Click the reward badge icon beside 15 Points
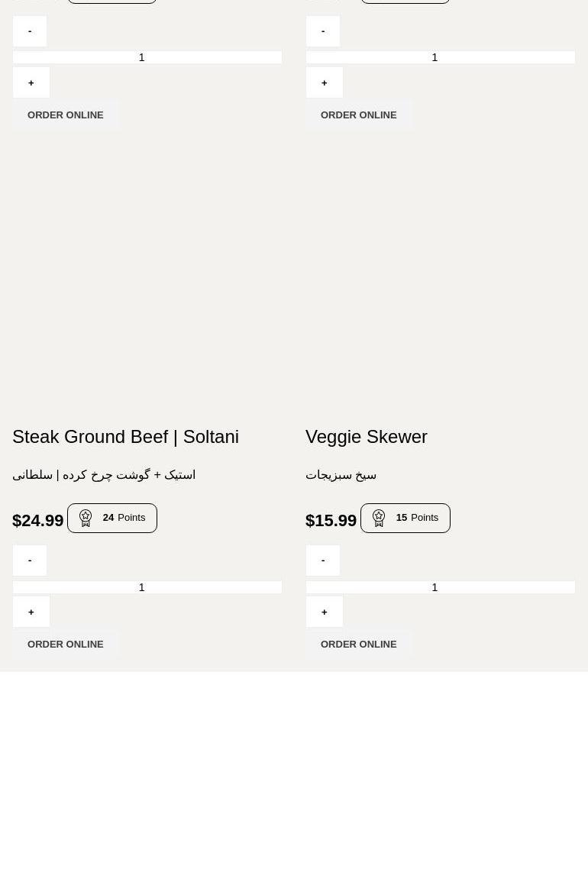 [379, 518]
